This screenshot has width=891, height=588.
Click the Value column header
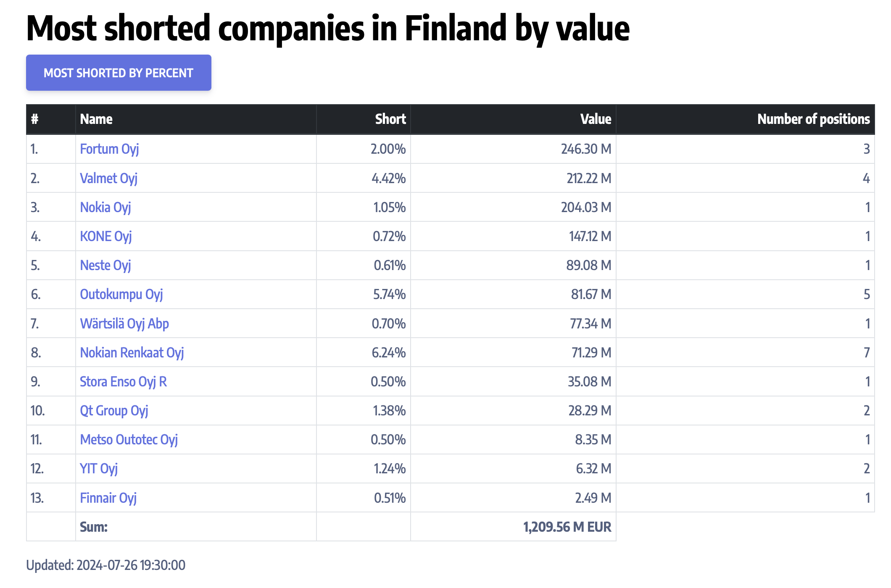(x=595, y=119)
